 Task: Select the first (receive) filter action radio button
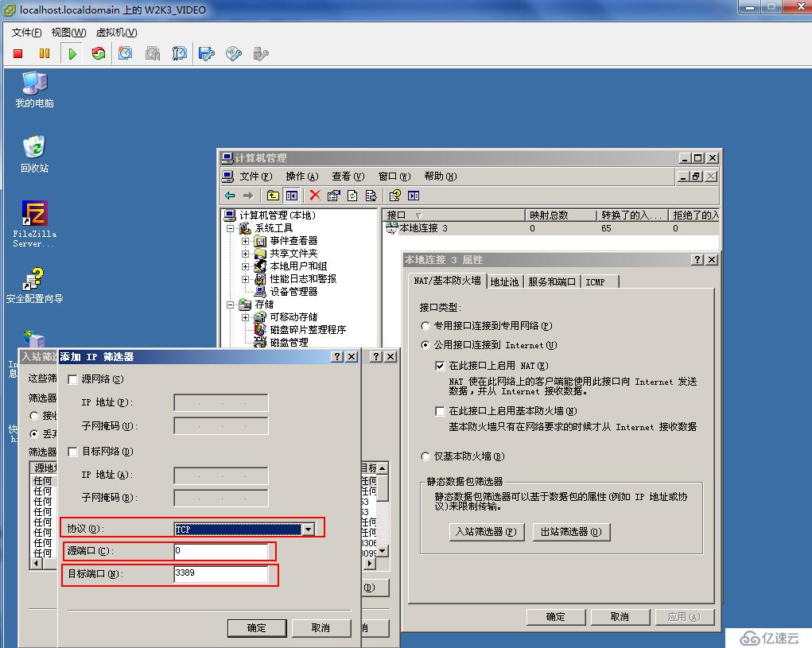point(34,416)
